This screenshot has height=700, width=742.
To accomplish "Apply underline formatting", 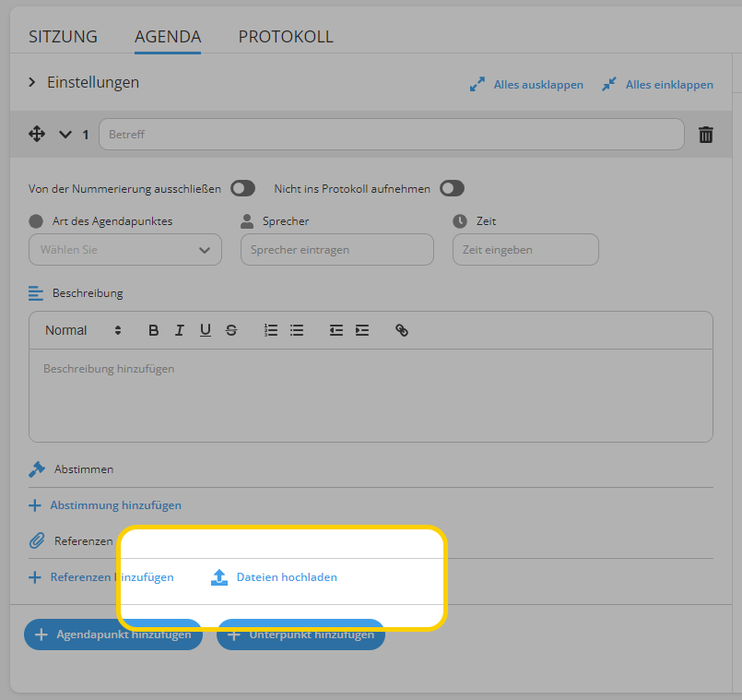I will (205, 330).
